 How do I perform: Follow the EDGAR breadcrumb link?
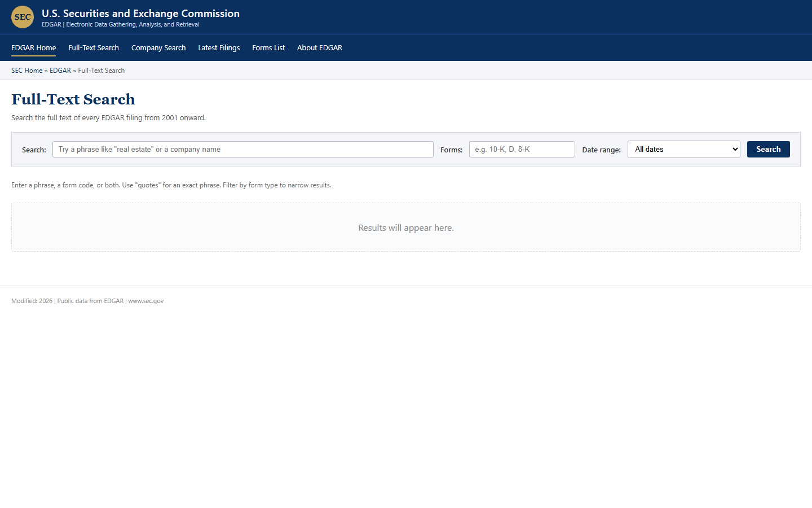60,71
